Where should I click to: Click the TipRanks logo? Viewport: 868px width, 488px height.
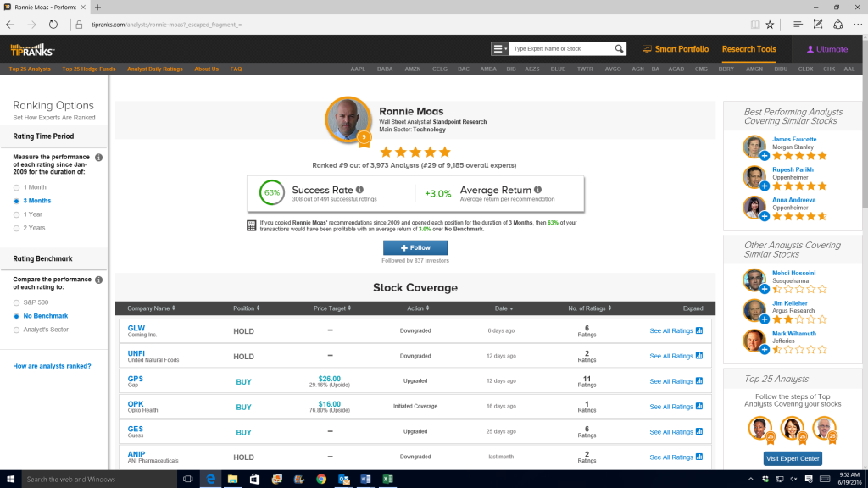coord(32,50)
